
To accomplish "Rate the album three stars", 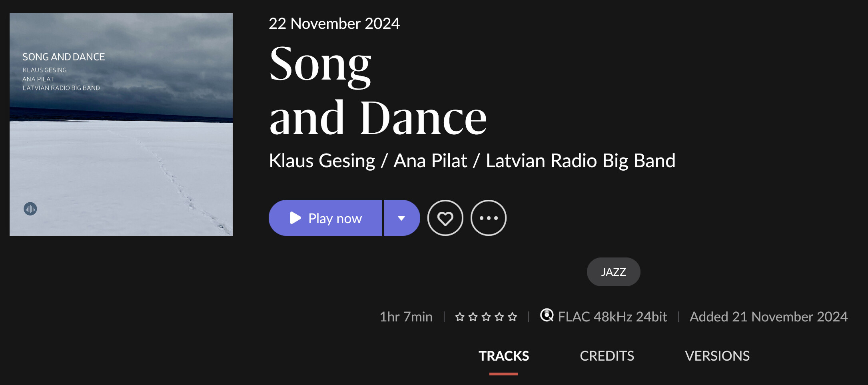I will [486, 317].
